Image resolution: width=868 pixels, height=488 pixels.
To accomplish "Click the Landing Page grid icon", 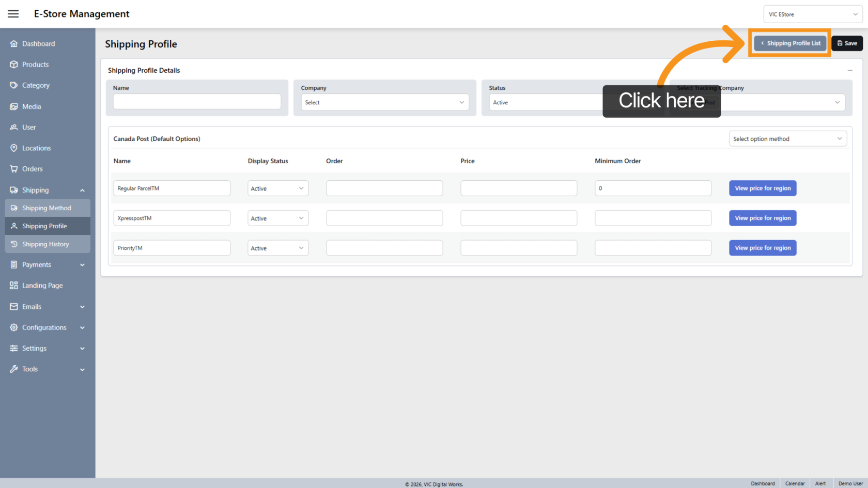I will pos(14,286).
